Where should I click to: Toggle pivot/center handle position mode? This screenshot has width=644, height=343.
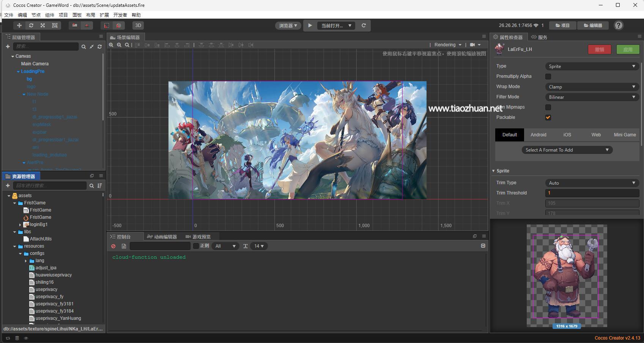click(75, 25)
